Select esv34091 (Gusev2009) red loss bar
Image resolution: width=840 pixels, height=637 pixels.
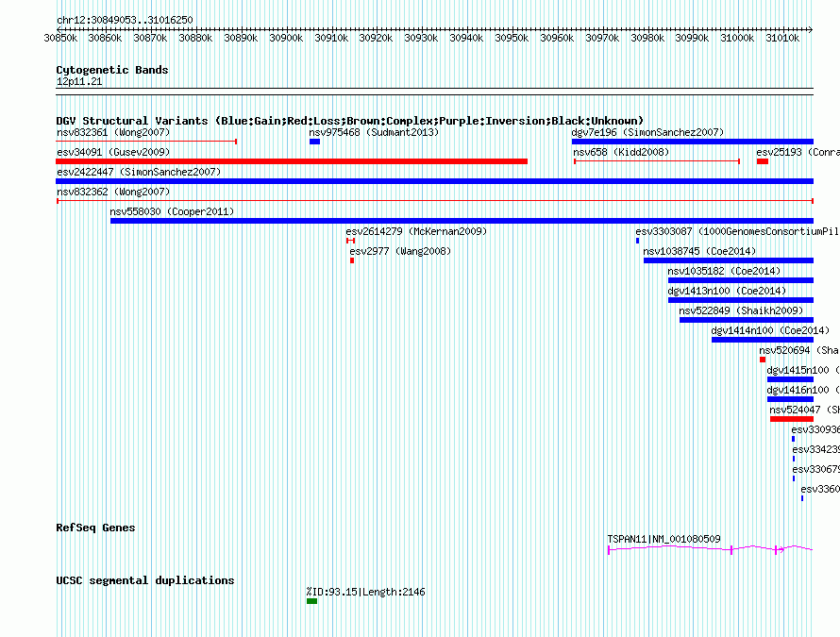pyautogui.click(x=292, y=161)
